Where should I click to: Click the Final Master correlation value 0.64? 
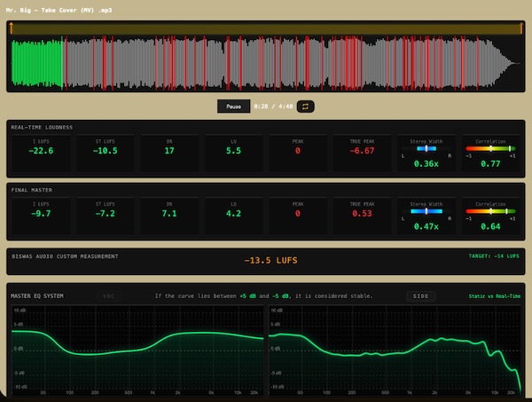[490, 226]
